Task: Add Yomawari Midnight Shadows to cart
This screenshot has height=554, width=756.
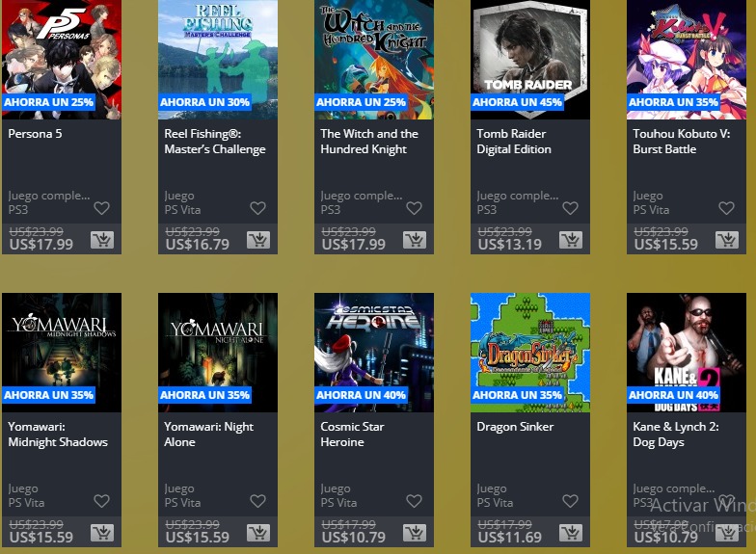Action: [x=102, y=532]
